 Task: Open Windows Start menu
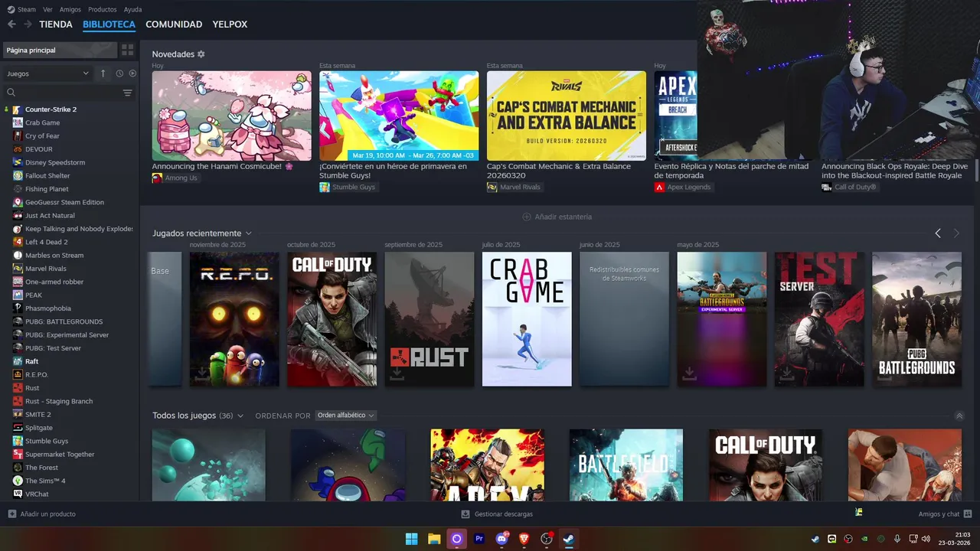point(411,539)
